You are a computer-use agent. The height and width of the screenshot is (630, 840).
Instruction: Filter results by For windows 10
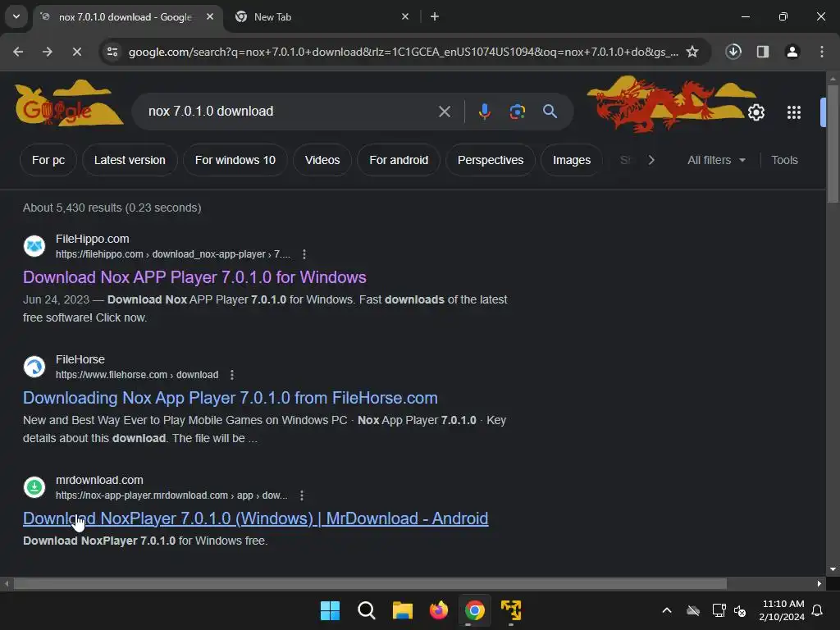(235, 160)
